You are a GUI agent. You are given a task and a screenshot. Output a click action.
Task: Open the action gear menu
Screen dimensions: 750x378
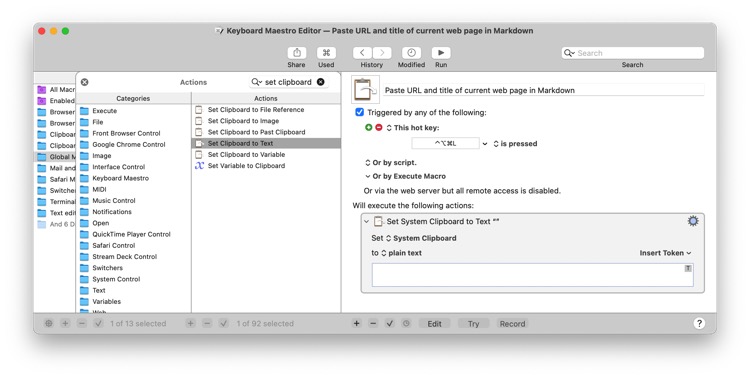(x=693, y=221)
